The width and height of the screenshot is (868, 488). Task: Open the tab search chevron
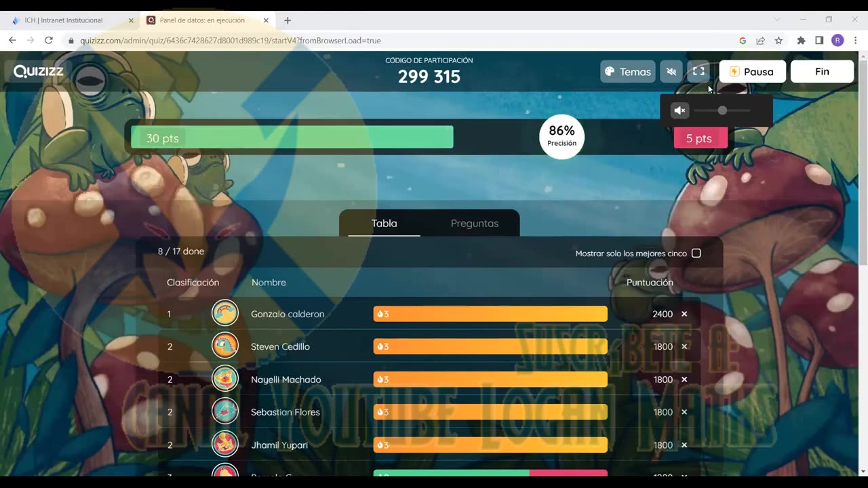pyautogui.click(x=777, y=20)
